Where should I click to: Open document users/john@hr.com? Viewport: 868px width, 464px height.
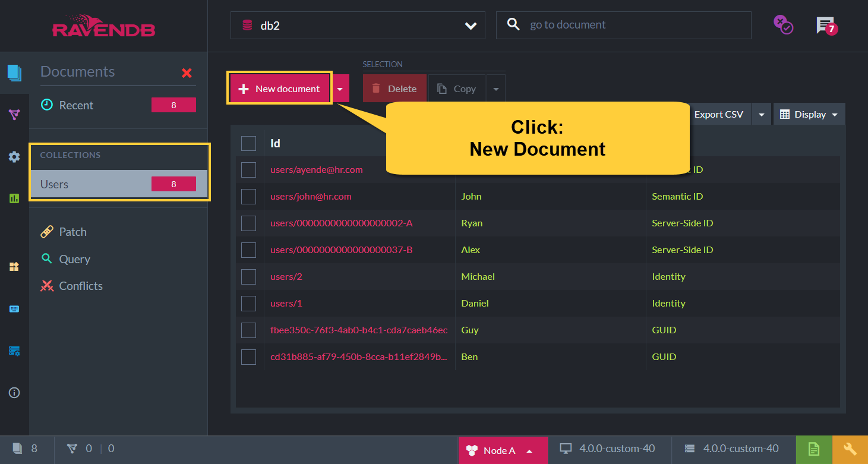[311, 196]
